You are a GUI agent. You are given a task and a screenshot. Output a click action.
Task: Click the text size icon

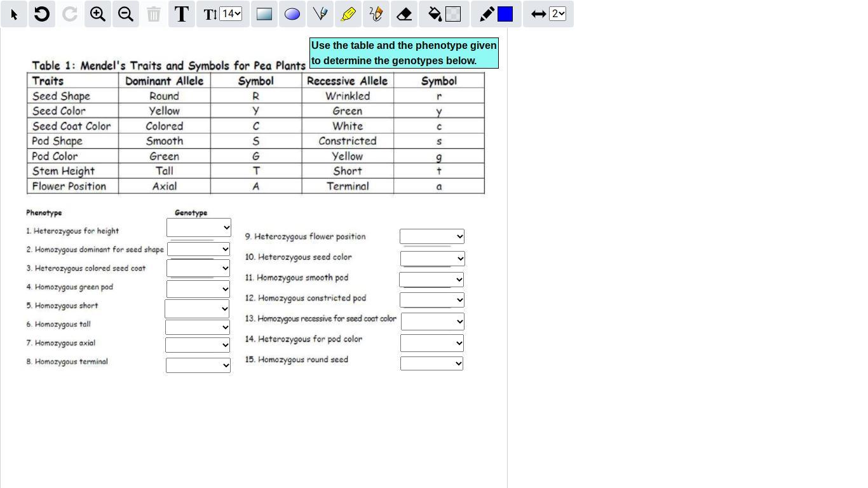coord(210,14)
